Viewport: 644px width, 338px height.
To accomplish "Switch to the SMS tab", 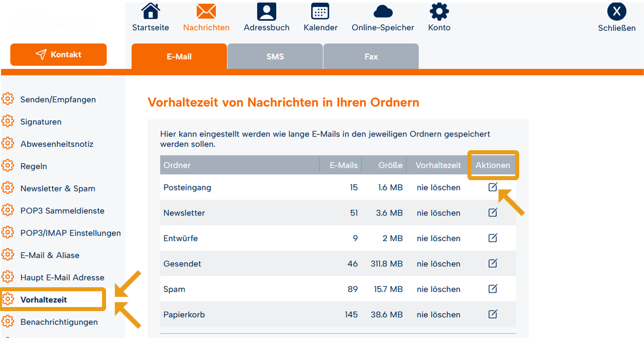I will (275, 56).
